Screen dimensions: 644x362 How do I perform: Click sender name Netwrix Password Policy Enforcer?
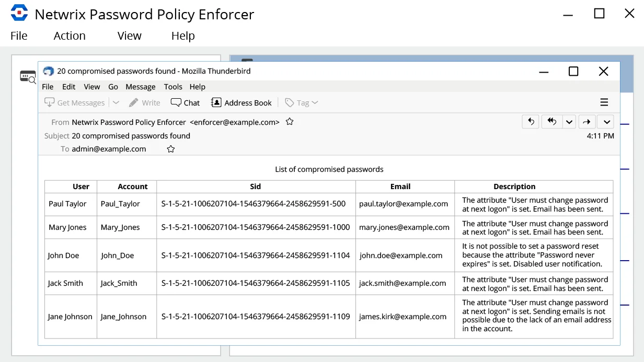tap(129, 122)
